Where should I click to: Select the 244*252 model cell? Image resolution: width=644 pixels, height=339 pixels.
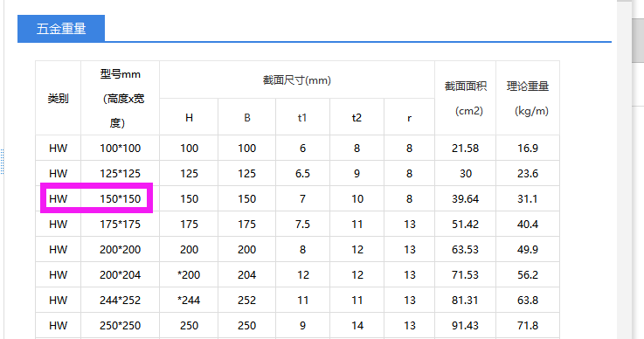[120, 301]
